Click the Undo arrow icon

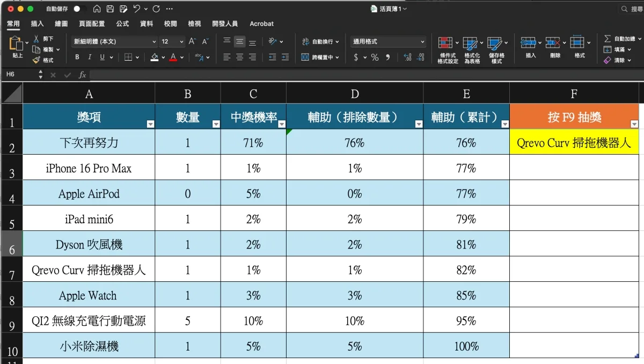[x=137, y=9]
